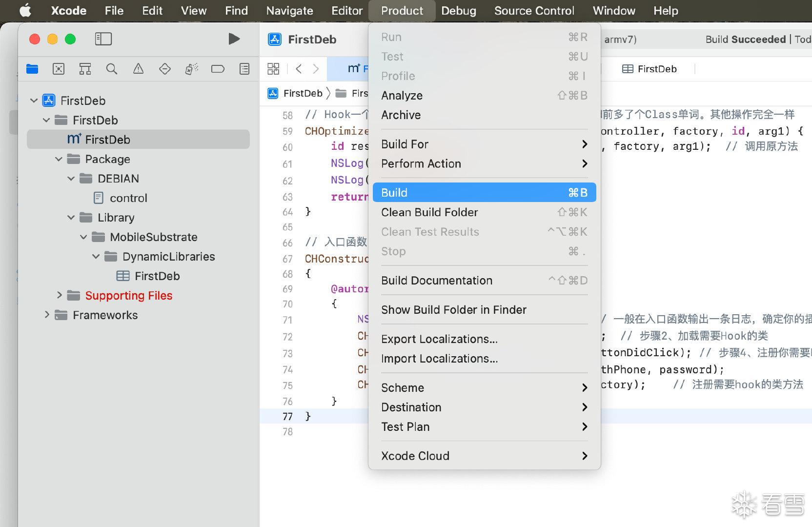The image size is (812, 527).
Task: Collapse the DEBIAN folder
Action: point(71,179)
